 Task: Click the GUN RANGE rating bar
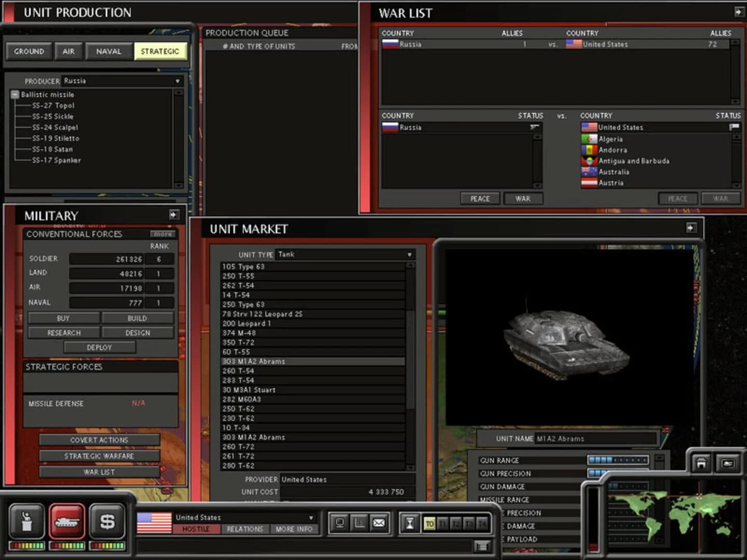(617, 460)
